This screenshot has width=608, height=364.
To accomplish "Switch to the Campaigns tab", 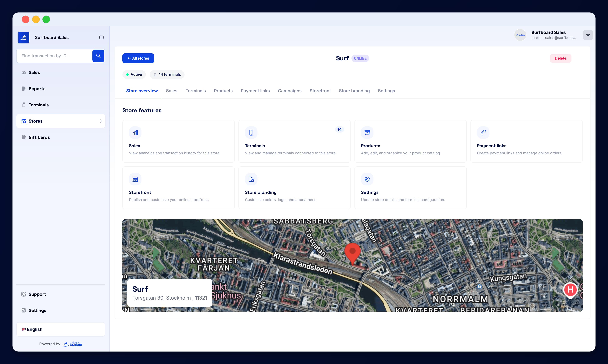I will 289,91.
